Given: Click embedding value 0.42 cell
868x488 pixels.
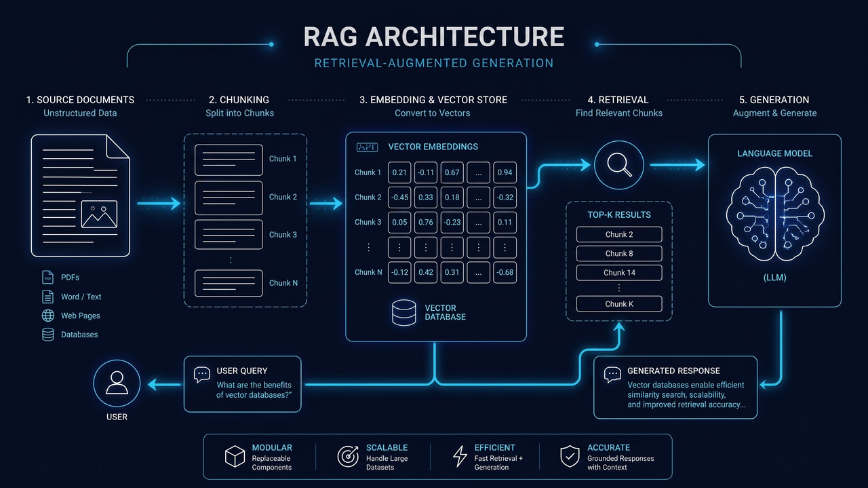Looking at the screenshot, I should (x=426, y=272).
